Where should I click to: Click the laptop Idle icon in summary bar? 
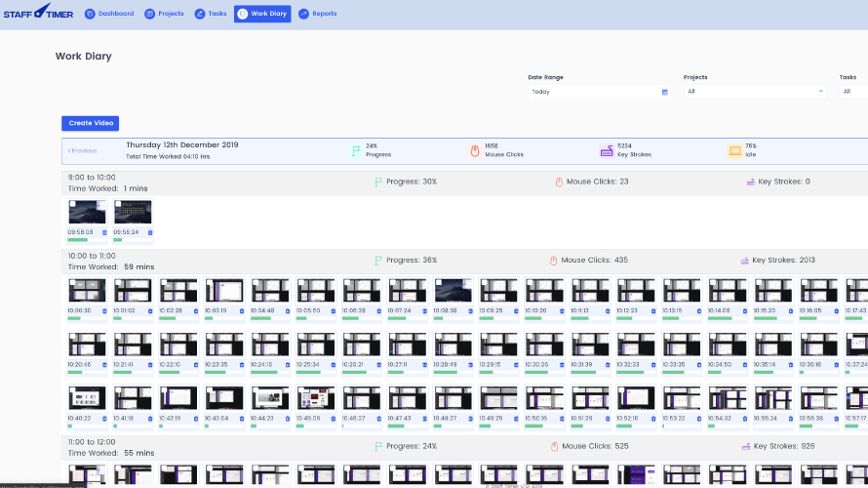[734, 150]
